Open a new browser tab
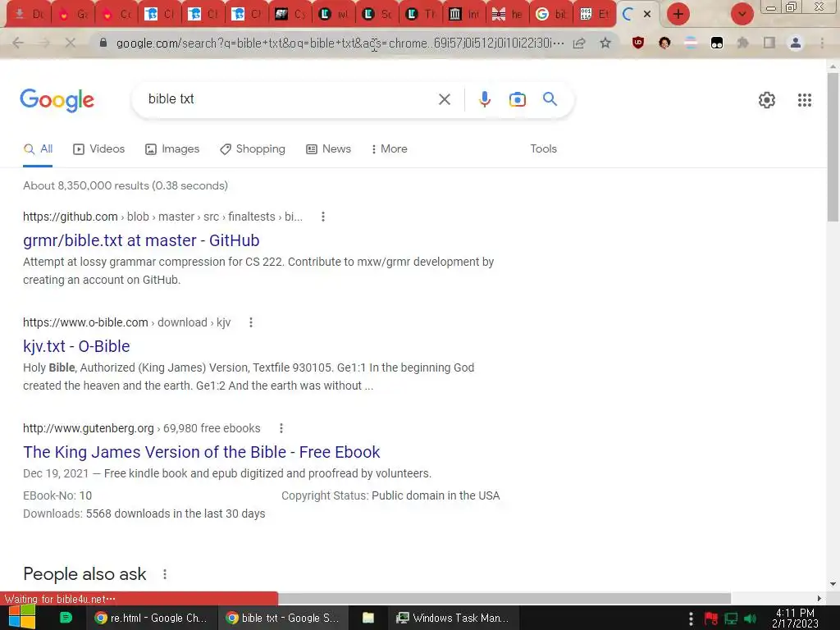The width and height of the screenshot is (840, 630). pos(678,14)
